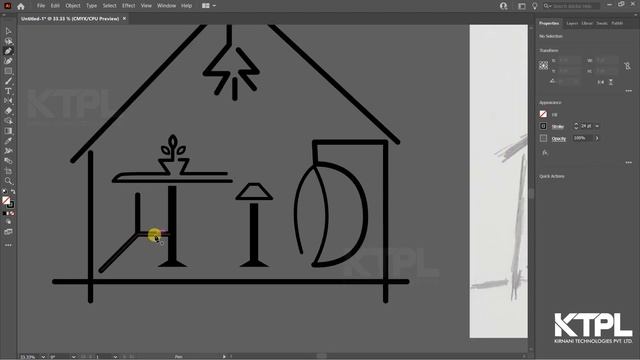The width and height of the screenshot is (640, 360).
Task: Click the stroke weight stepper arrows
Action: pyautogui.click(x=576, y=126)
